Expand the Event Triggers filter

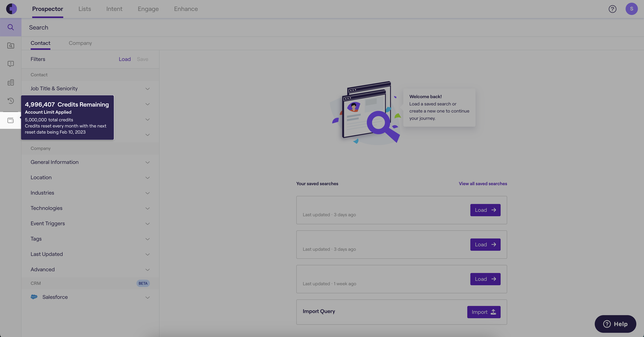[x=90, y=224]
